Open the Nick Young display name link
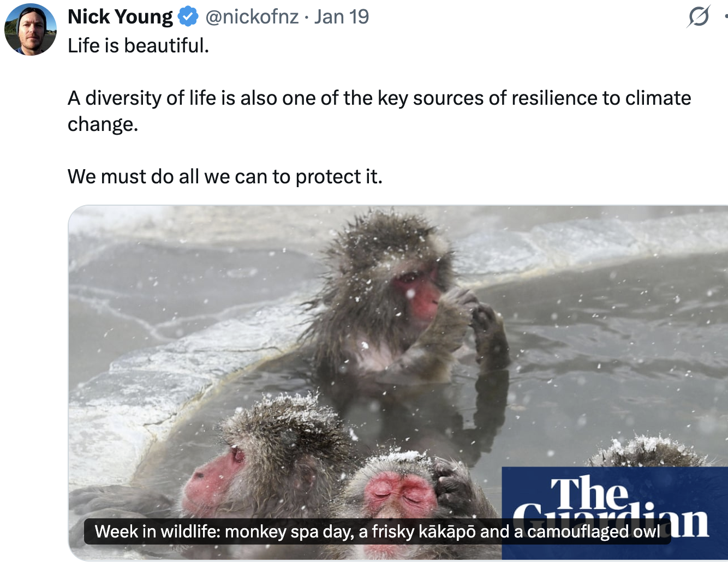Viewport: 728px width, 562px height. 120,17
